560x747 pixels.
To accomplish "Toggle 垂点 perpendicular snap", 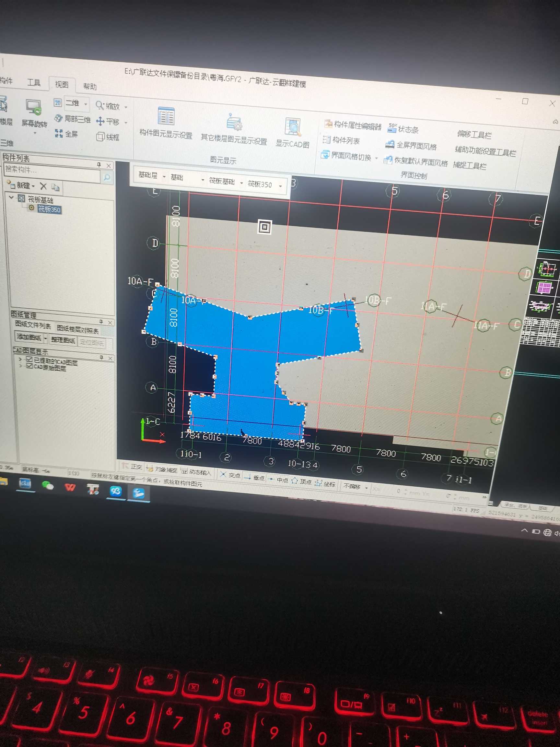I will (x=254, y=477).
